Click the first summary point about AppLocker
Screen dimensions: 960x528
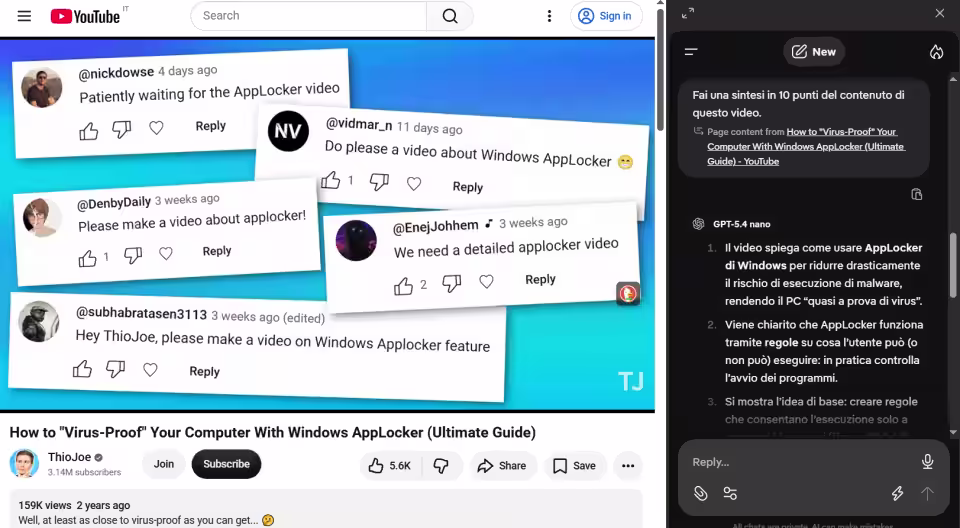[x=823, y=274]
